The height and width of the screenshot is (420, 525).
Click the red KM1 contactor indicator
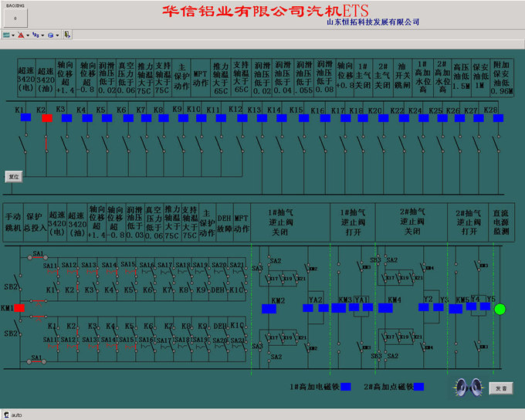19,308
